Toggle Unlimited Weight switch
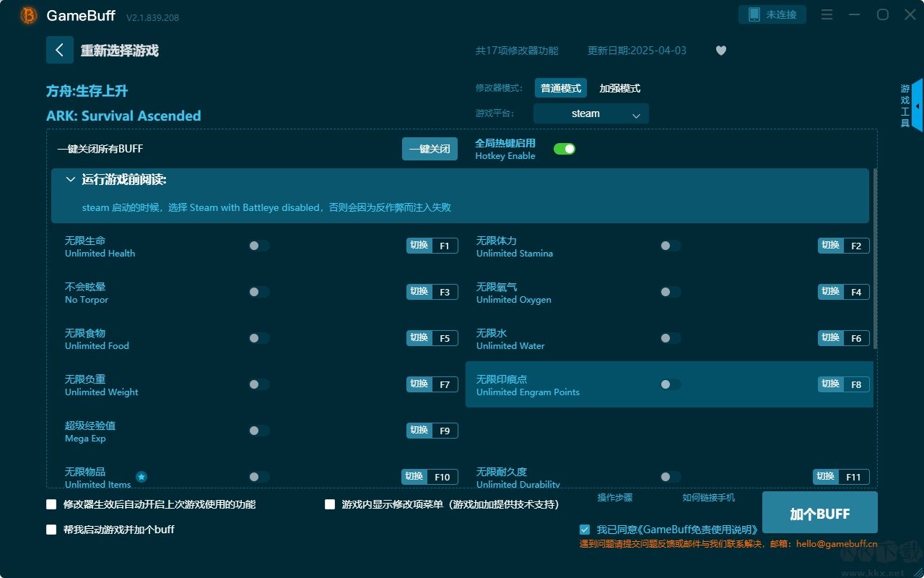This screenshot has height=578, width=924. 259,384
